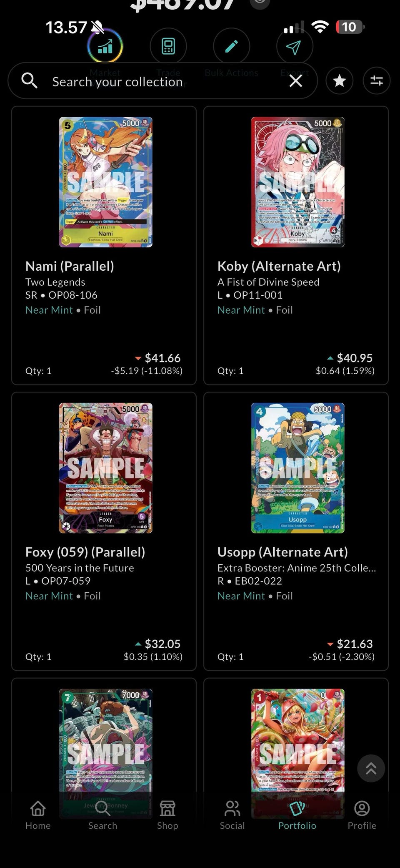Open Koby (Alternate Art) card title

point(279,266)
